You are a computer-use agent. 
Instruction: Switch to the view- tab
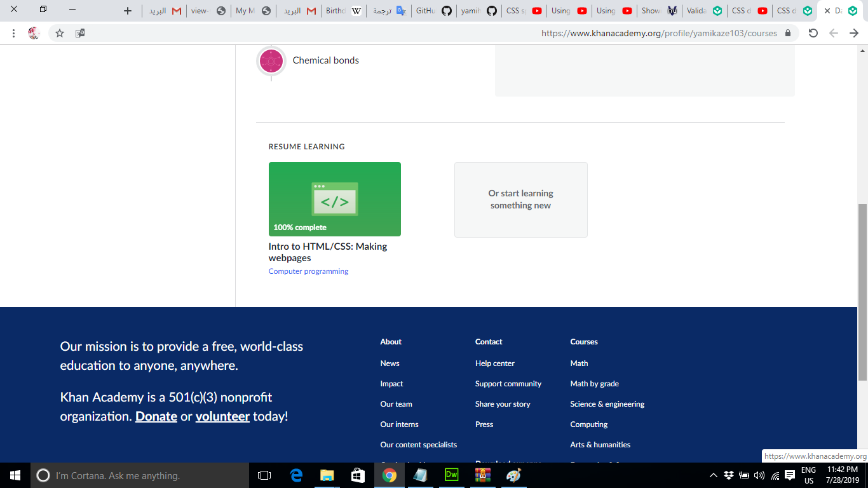tap(208, 11)
